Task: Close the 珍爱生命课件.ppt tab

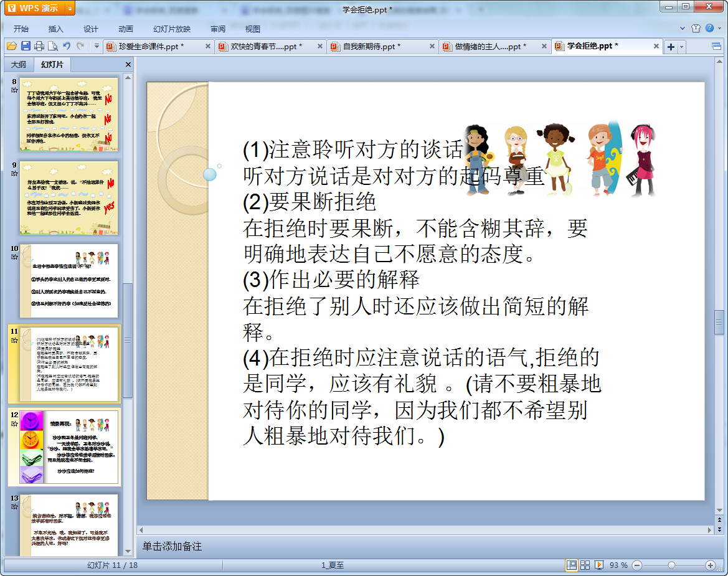Action: pos(207,47)
